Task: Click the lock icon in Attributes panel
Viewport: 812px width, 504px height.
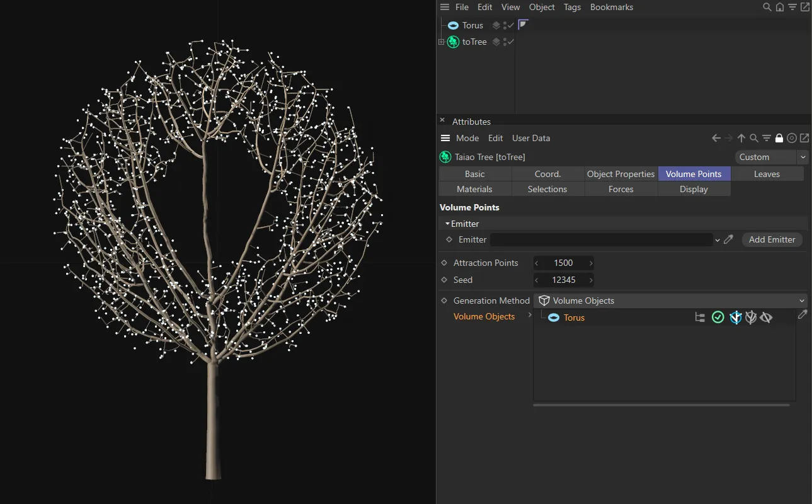Action: tap(779, 139)
